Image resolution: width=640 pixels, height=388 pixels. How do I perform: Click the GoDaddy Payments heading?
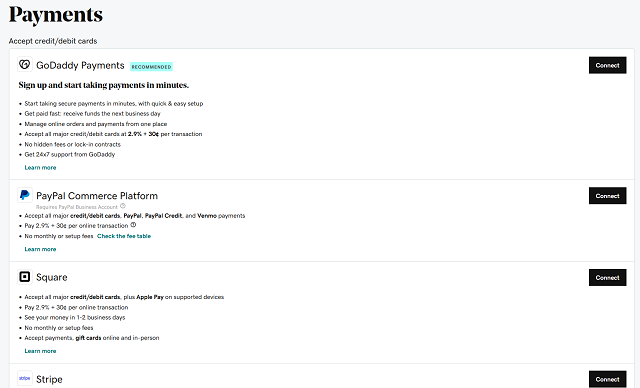pos(80,65)
